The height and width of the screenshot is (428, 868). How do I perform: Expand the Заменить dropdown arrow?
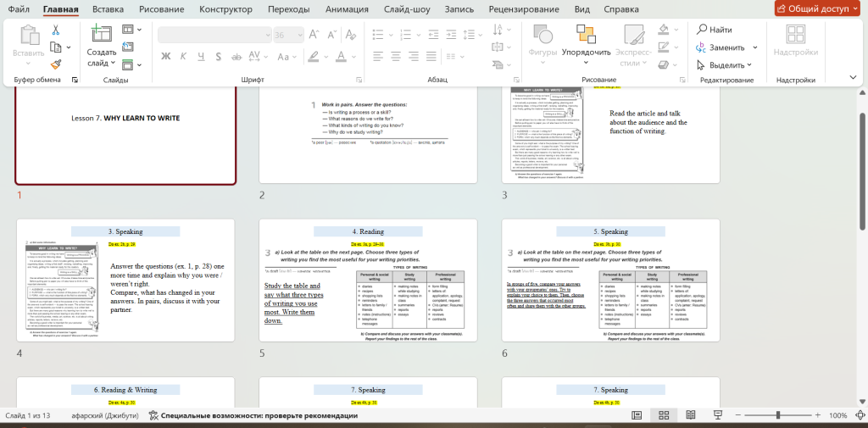[751, 47]
